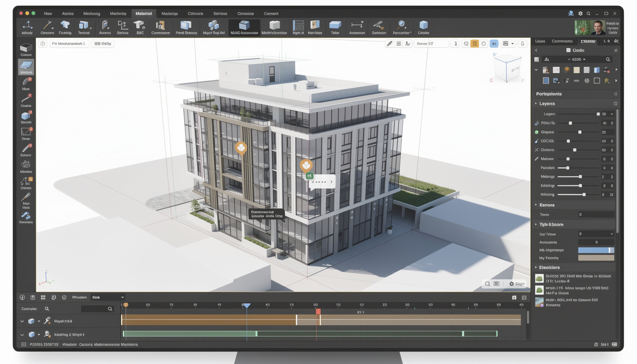Image resolution: width=637 pixels, height=364 pixels.
Task: Toggle the green circle next to Glopers
Action: tap(537, 132)
